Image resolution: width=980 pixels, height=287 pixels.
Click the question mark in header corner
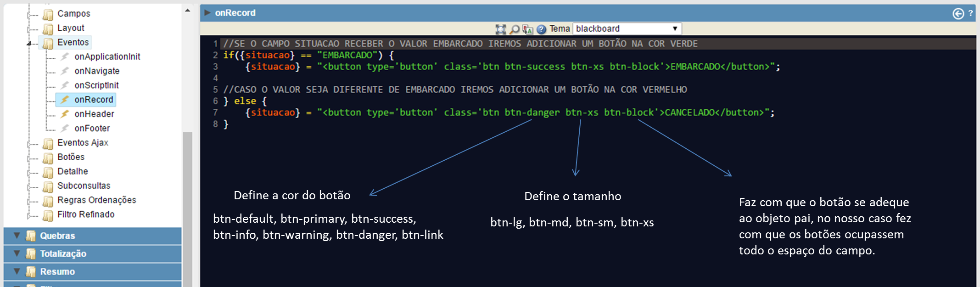(x=970, y=14)
